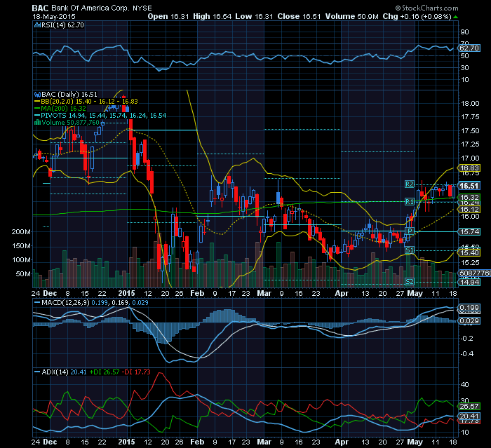Click the +DI 26.57 legend text

pyautogui.click(x=105, y=372)
